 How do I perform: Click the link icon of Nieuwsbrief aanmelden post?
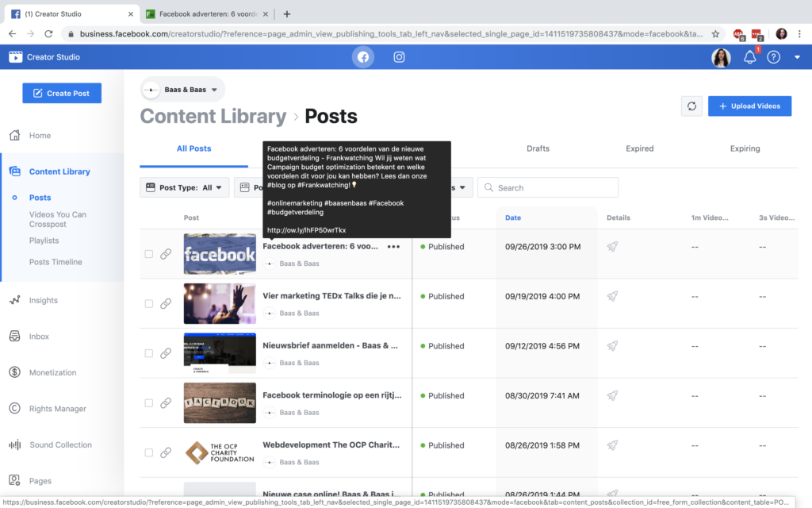[166, 353]
